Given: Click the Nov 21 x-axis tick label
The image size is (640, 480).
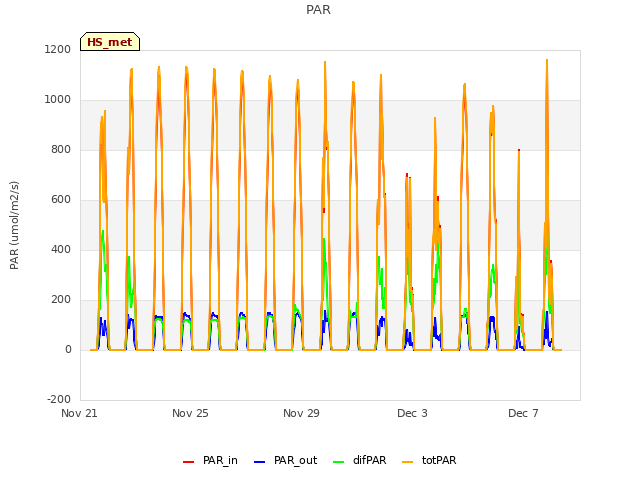Looking at the screenshot, I should pyautogui.click(x=79, y=413).
